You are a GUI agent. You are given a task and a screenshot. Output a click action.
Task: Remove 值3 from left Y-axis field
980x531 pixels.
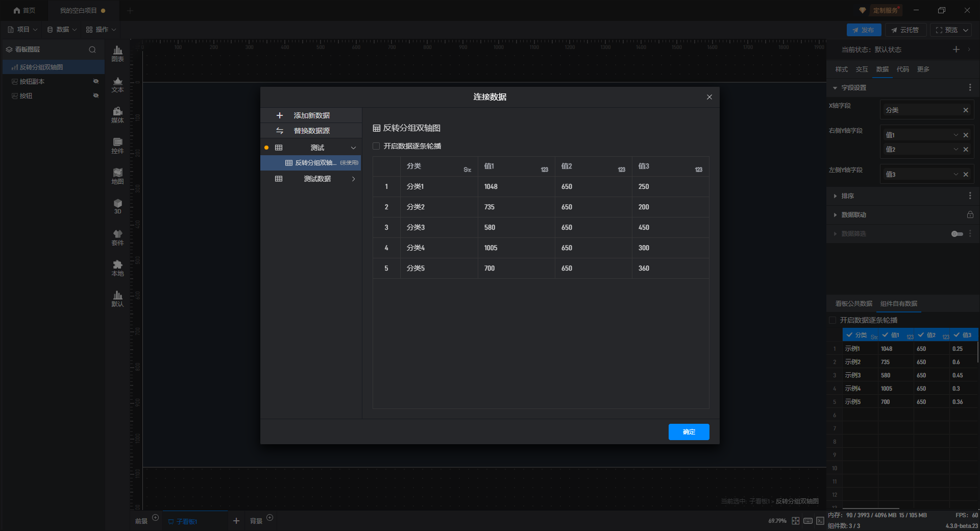coord(966,175)
